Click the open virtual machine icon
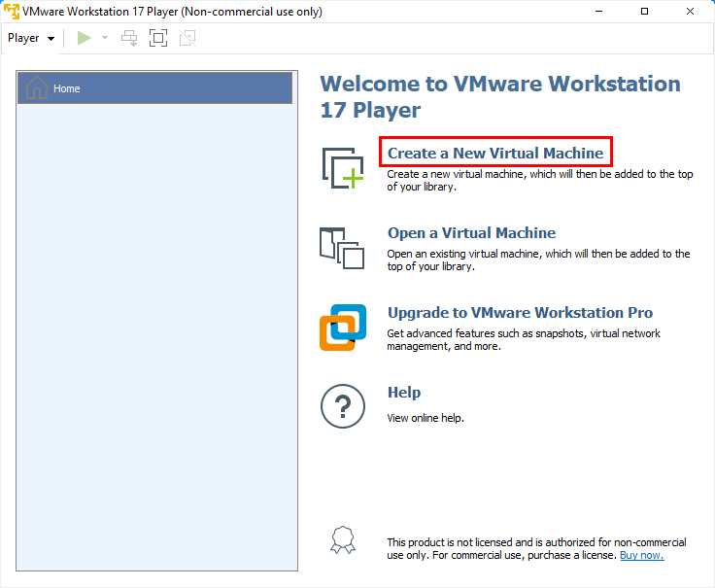This screenshot has width=715, height=588. pyautogui.click(x=342, y=248)
